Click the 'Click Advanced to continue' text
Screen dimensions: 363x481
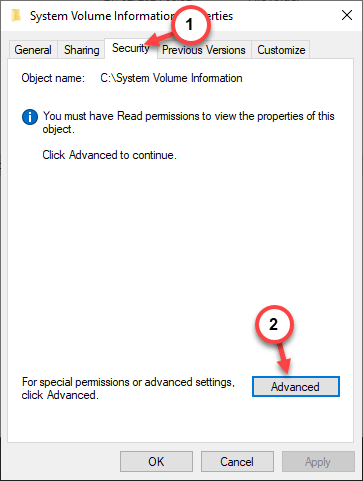tap(109, 155)
